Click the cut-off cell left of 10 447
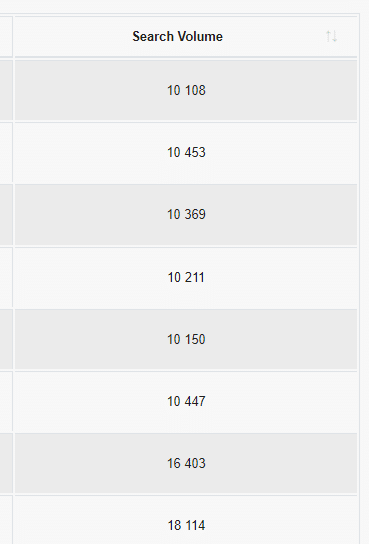The height and width of the screenshot is (544, 369). point(6,401)
